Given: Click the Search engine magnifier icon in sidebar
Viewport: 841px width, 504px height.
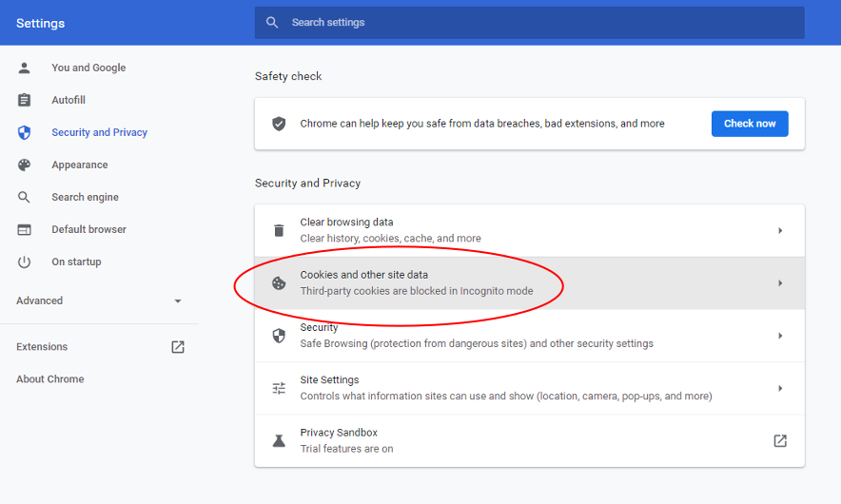Looking at the screenshot, I should pyautogui.click(x=25, y=197).
